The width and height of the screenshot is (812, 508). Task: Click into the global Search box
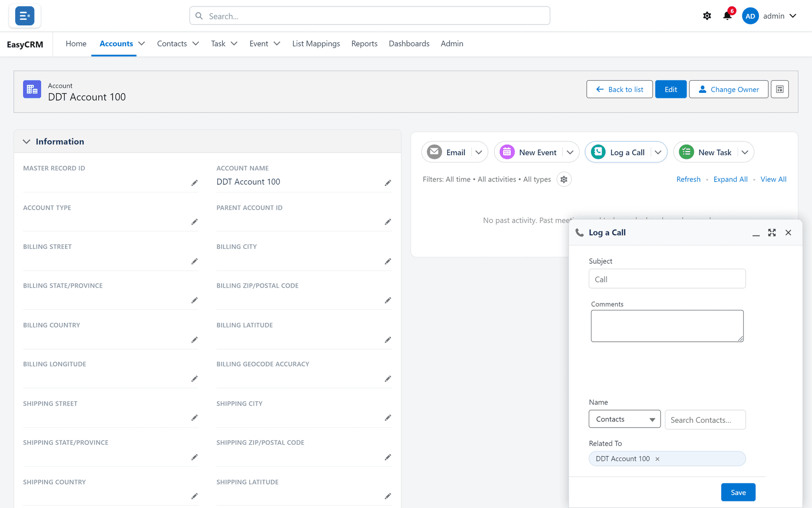pyautogui.click(x=370, y=16)
